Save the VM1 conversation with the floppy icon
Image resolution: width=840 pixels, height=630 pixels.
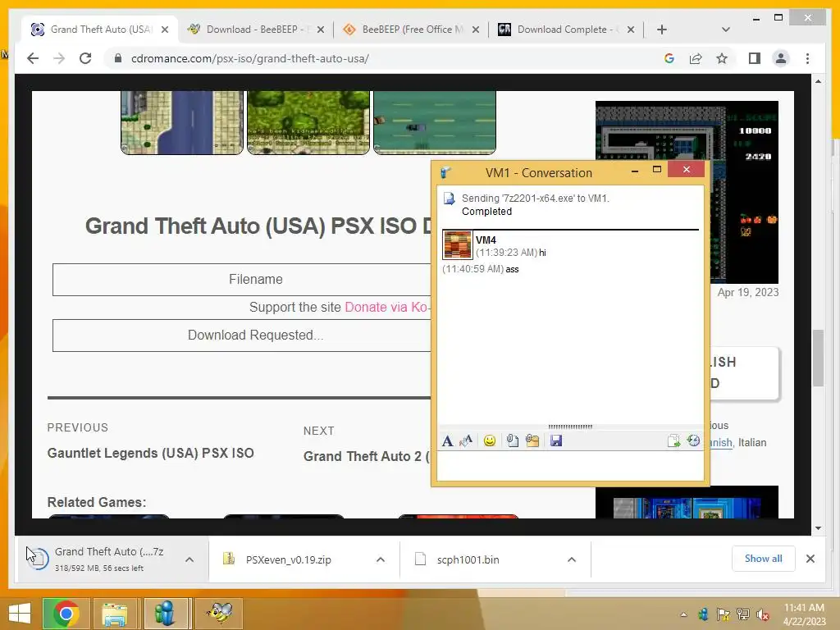[556, 441]
